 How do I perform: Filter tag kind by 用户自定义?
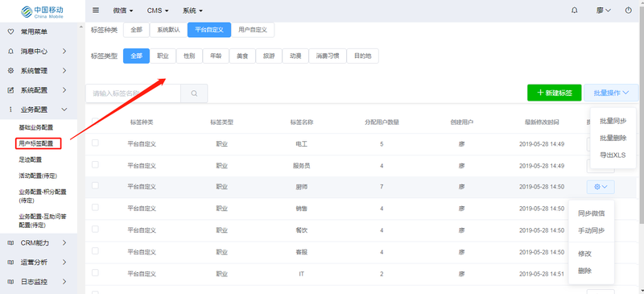pos(253,30)
